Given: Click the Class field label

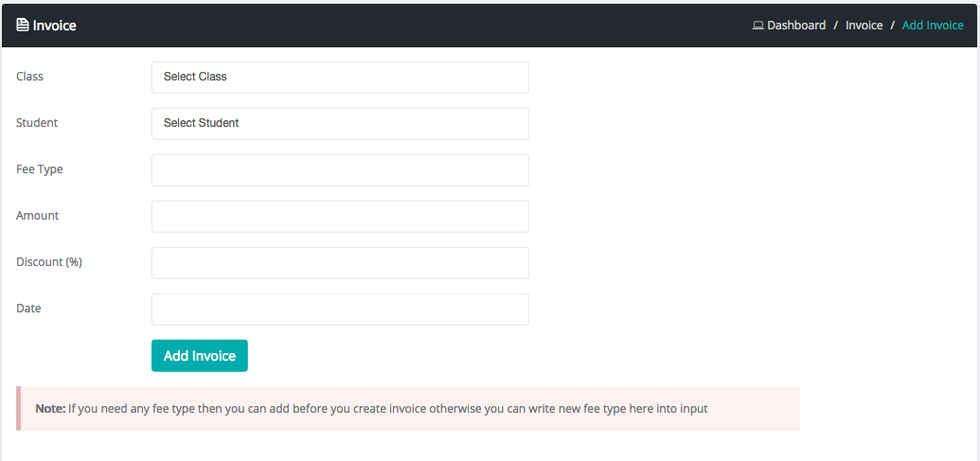Looking at the screenshot, I should coord(30,77).
